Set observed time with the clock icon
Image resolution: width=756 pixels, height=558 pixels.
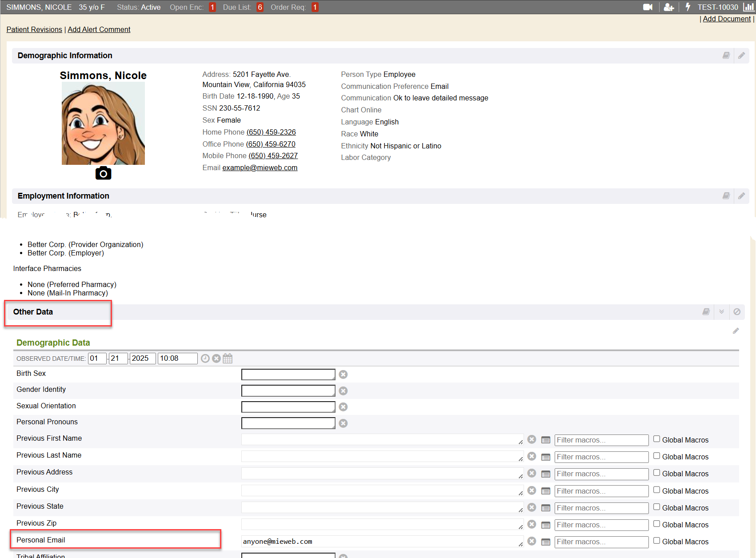[x=205, y=359]
